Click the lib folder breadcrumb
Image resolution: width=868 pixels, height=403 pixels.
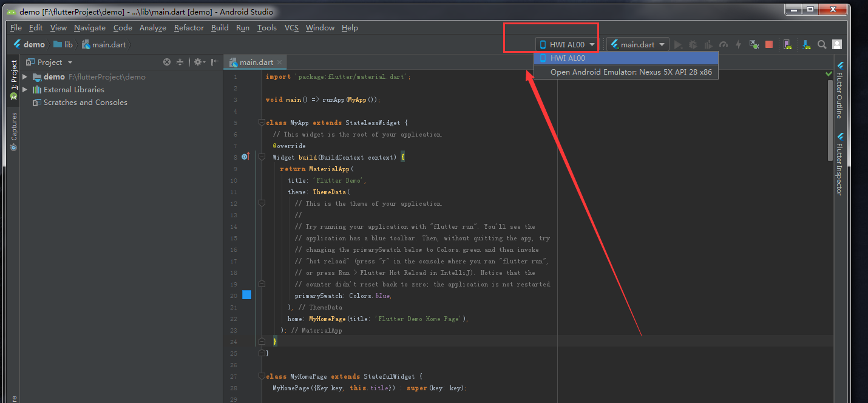pyautogui.click(x=63, y=44)
